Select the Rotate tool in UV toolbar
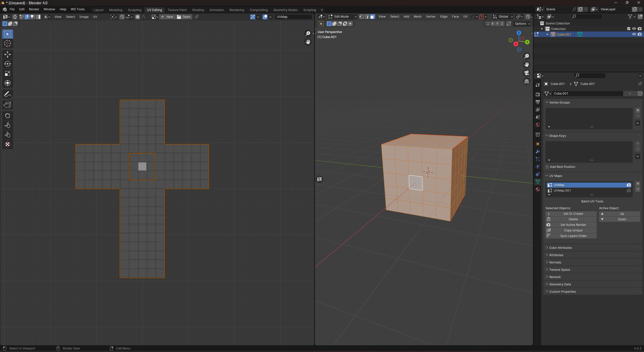This screenshot has height=352, width=644. 8,64
